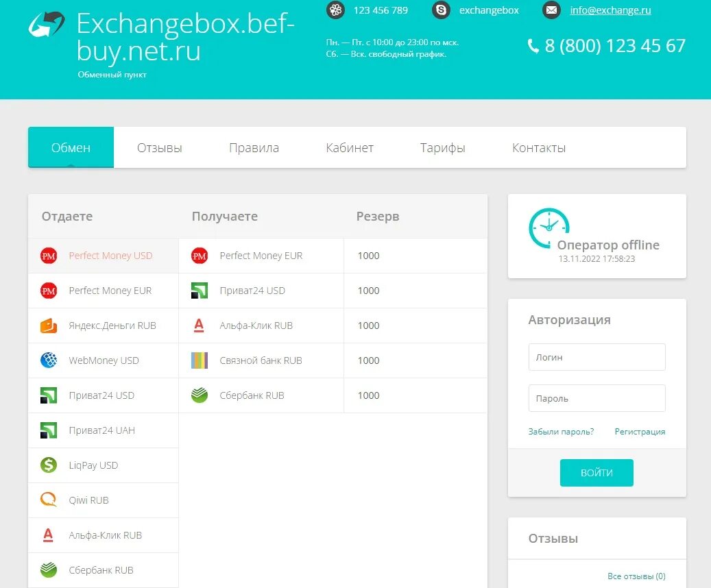Go to the Кабинет tab
The width and height of the screenshot is (711, 588).
350,148
